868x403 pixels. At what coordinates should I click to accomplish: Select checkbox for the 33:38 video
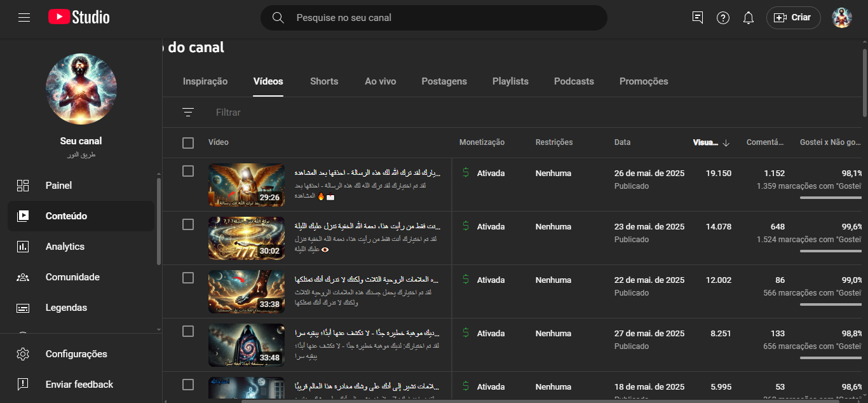pos(188,278)
